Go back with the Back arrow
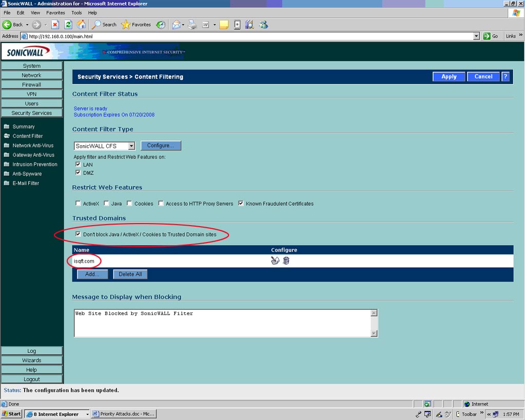The width and height of the screenshot is (525, 420). tap(12, 25)
